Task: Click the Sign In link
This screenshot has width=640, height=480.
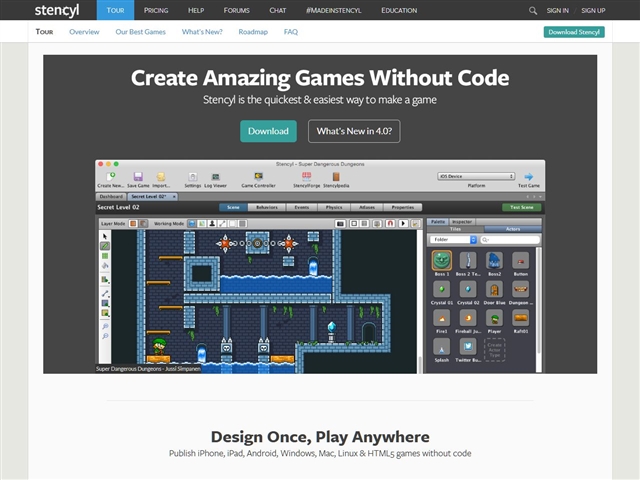Action: click(x=558, y=11)
